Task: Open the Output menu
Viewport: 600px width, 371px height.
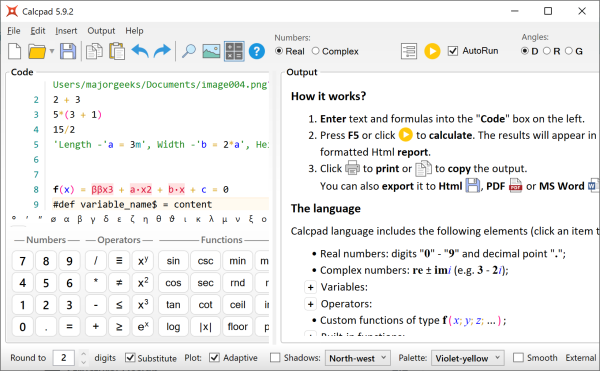Action: click(101, 31)
